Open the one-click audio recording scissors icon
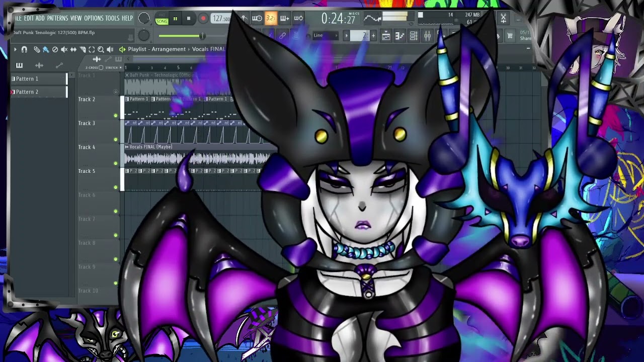Image resolution: width=644 pixels, height=362 pixels. tap(503, 19)
